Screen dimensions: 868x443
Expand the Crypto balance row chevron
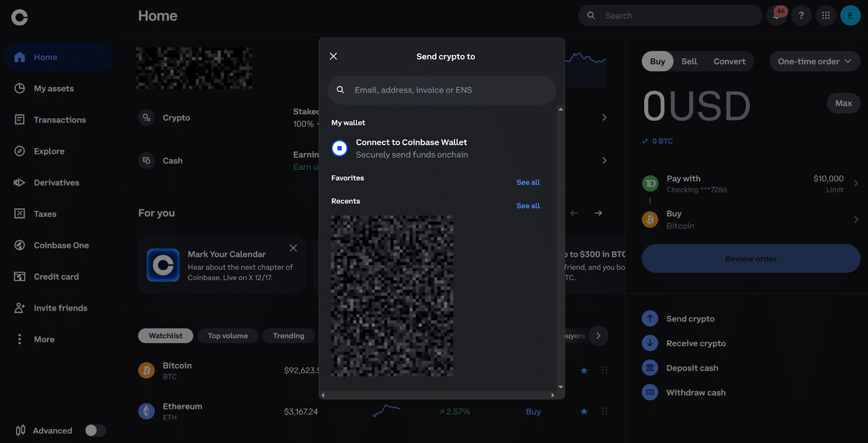click(x=604, y=118)
